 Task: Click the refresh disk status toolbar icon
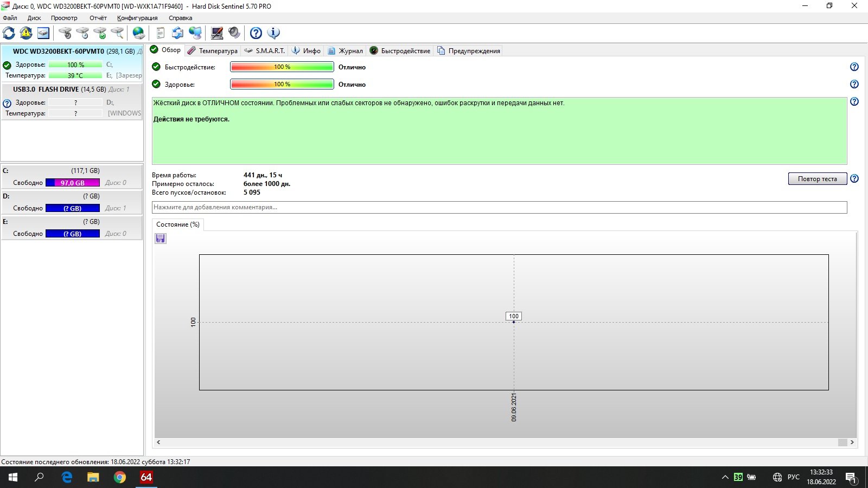point(9,33)
